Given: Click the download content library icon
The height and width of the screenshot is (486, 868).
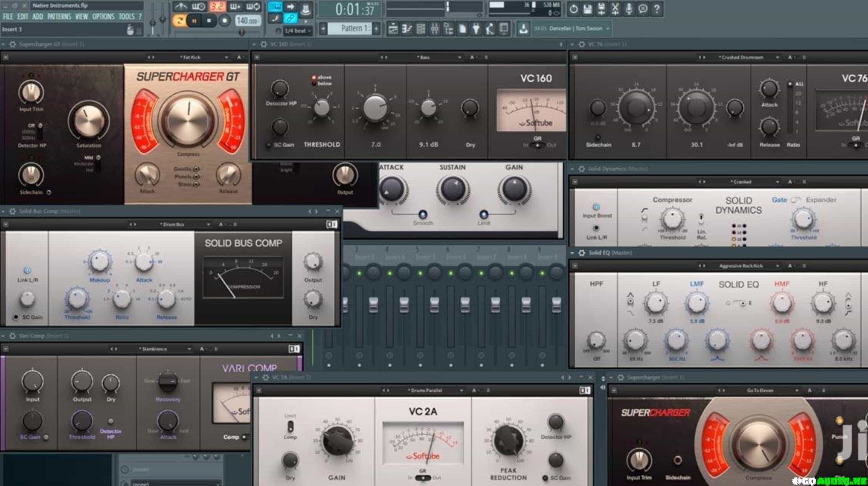Looking at the screenshot, I should tap(524, 29).
